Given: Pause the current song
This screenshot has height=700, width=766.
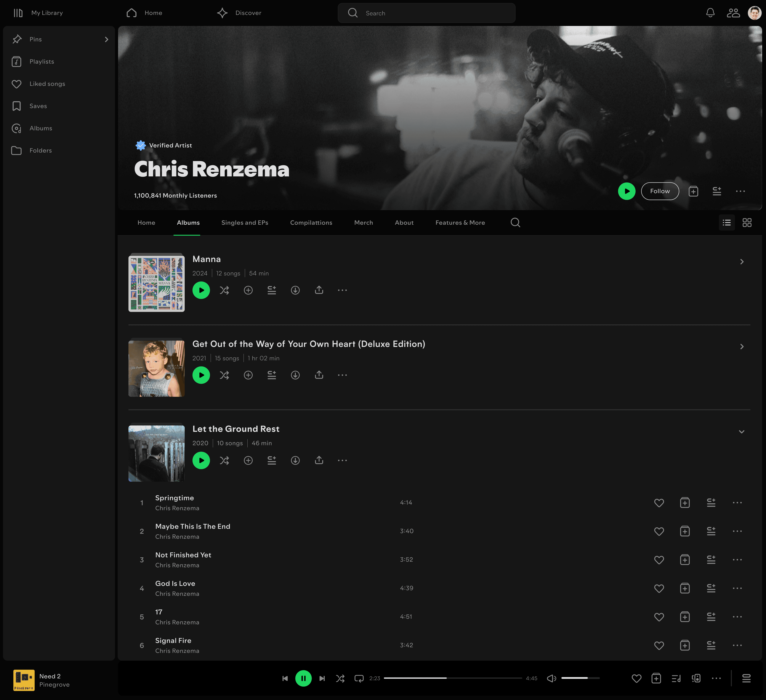Looking at the screenshot, I should (x=303, y=678).
